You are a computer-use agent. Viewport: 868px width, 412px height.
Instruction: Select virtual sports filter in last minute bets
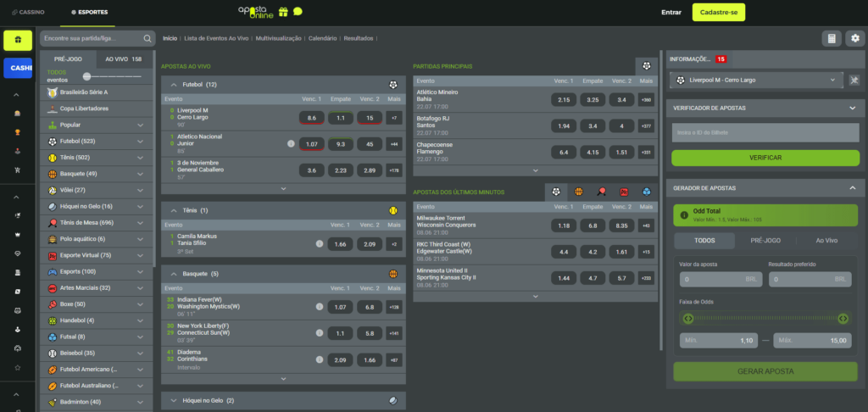point(624,192)
